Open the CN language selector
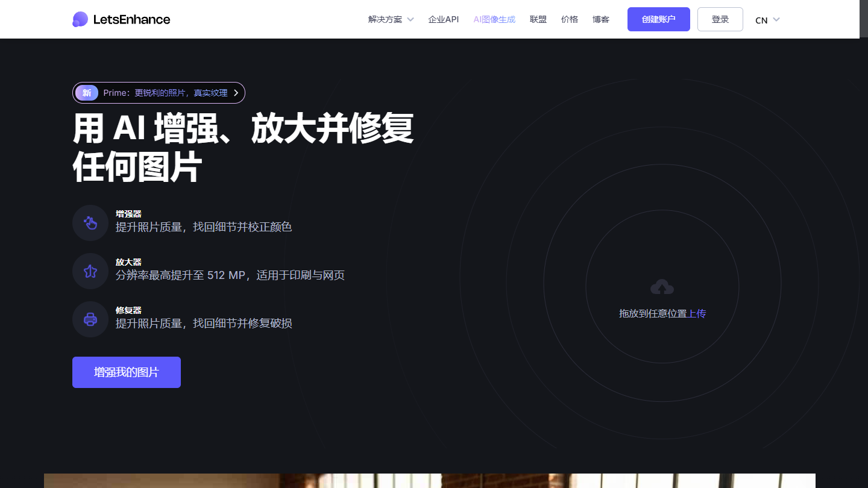Image resolution: width=868 pixels, height=488 pixels. click(x=767, y=20)
